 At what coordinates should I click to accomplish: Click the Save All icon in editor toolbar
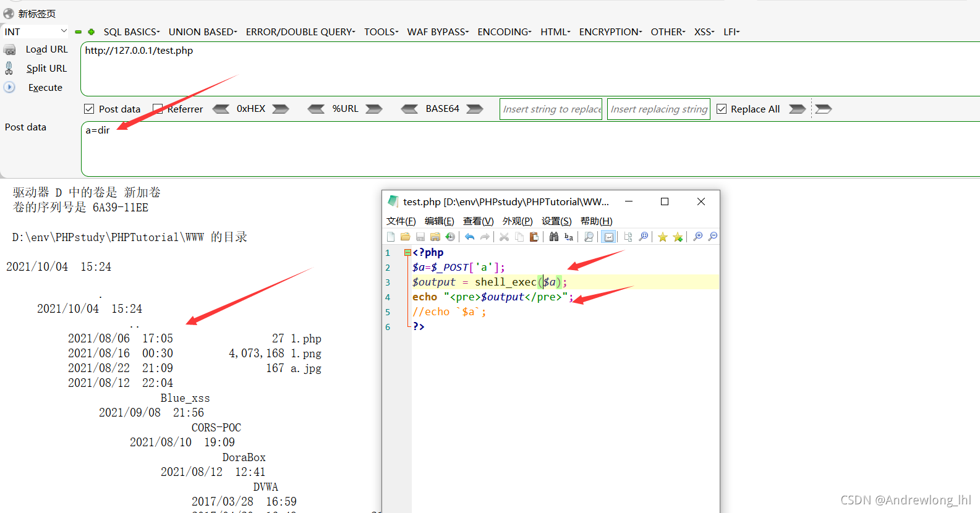click(435, 237)
